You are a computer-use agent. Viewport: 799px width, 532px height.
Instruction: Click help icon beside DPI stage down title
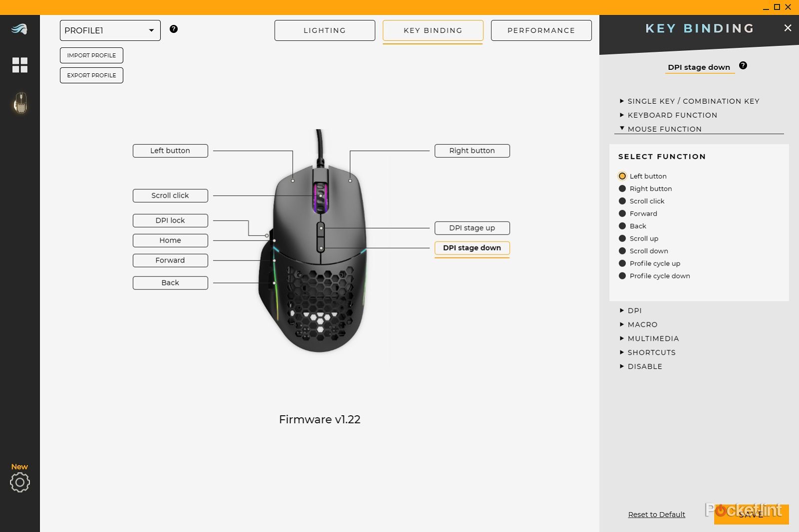743,65
